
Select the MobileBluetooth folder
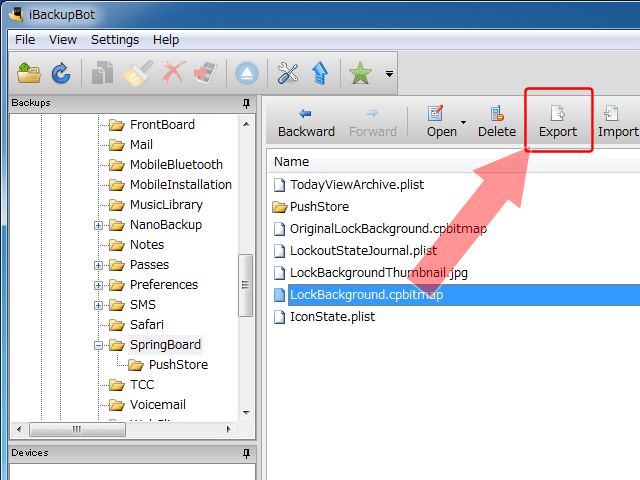tap(176, 164)
